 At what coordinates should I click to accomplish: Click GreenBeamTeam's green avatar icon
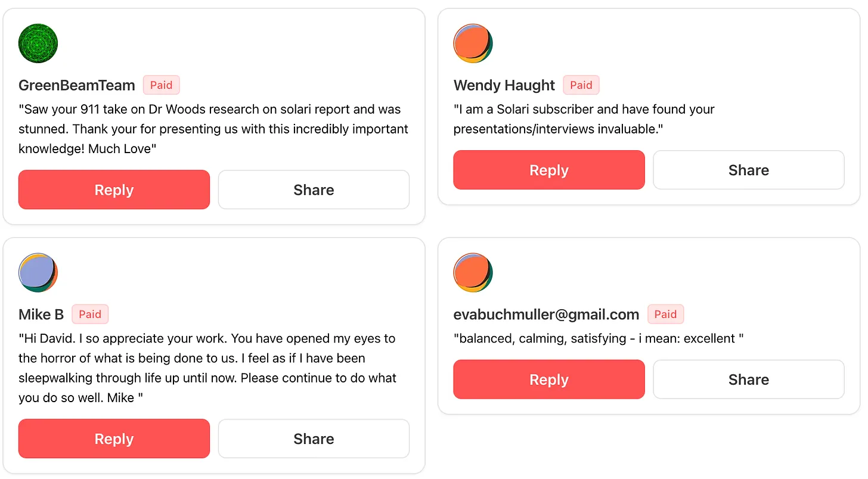[38, 43]
